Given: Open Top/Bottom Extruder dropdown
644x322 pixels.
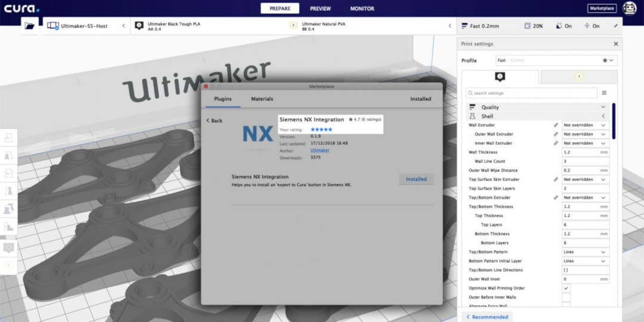Looking at the screenshot, I should tap(586, 197).
